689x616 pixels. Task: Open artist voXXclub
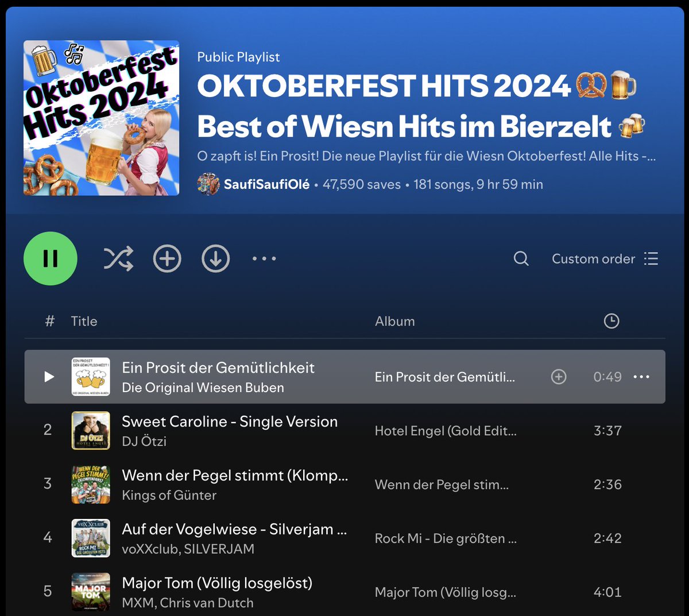(x=150, y=549)
